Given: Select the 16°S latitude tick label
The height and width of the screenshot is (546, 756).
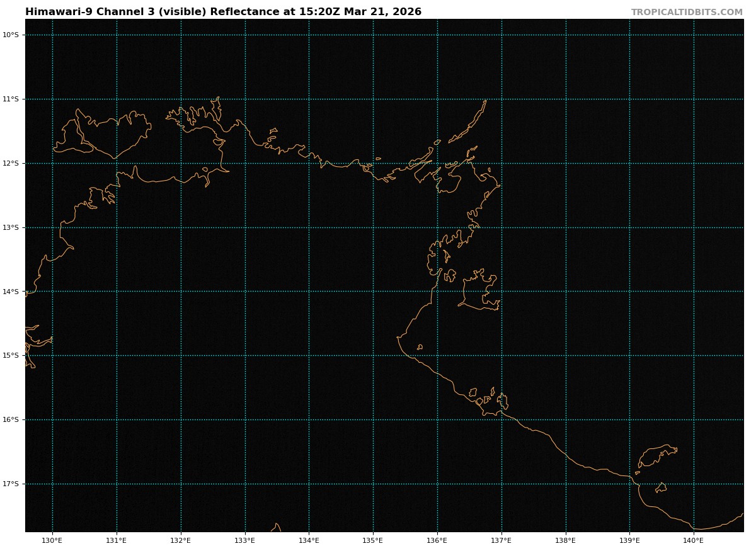Looking at the screenshot, I should (x=11, y=420).
